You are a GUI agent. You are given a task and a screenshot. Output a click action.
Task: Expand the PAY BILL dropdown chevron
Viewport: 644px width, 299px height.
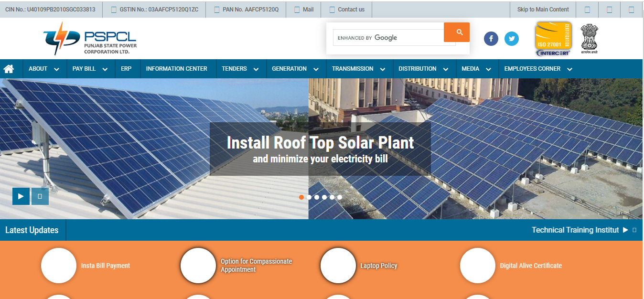(105, 69)
